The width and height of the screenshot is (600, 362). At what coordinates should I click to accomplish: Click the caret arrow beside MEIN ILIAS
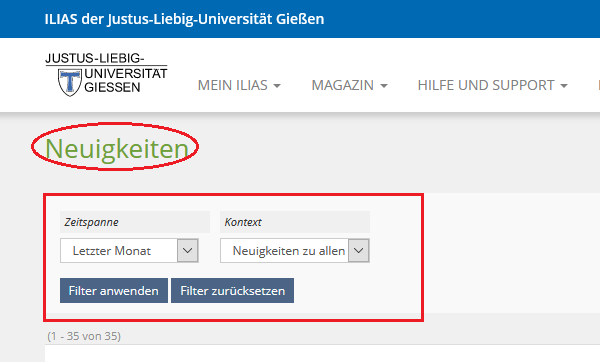[x=277, y=86]
